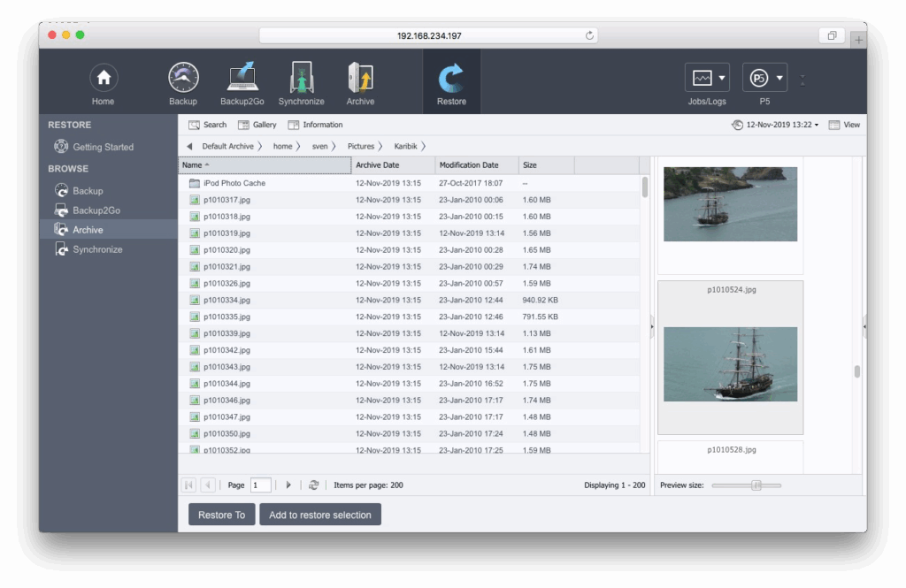Open the Backup2Go laptop icon
Viewport: 906px width, 588px height.
(242, 79)
